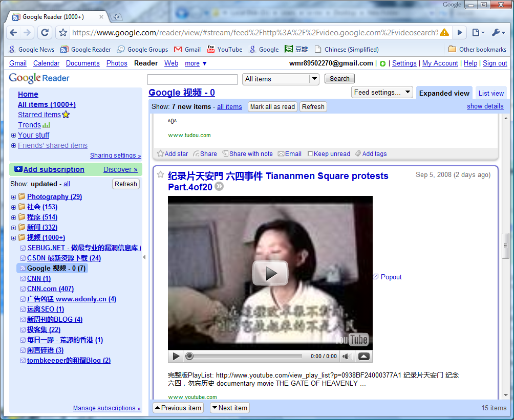The width and height of the screenshot is (514, 420).
Task: Open the Google News bookmark
Action: (x=31, y=50)
